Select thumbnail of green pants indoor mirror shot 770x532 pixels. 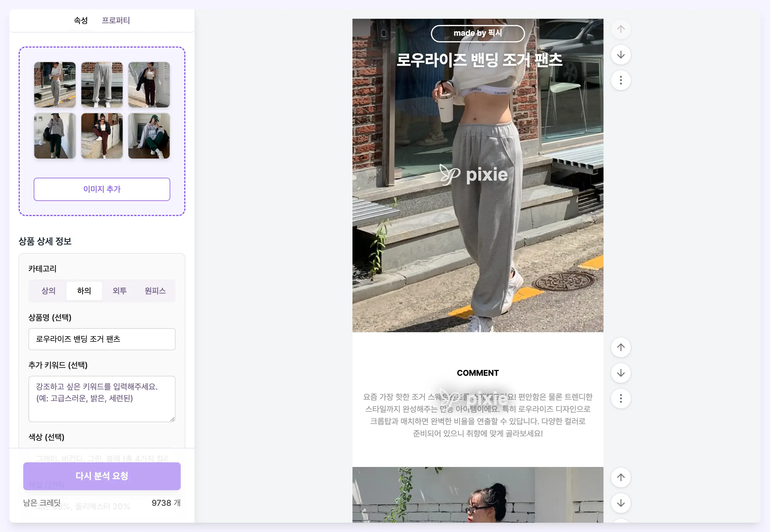pos(55,136)
